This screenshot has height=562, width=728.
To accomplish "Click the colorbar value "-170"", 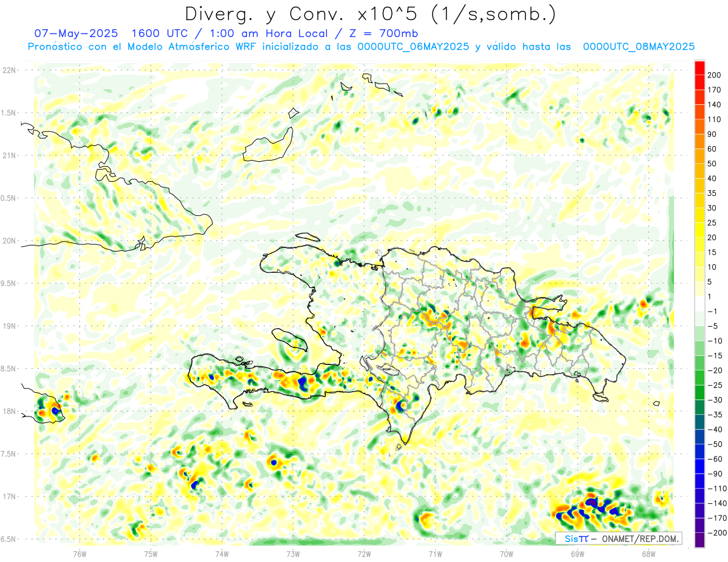I will (716, 518).
